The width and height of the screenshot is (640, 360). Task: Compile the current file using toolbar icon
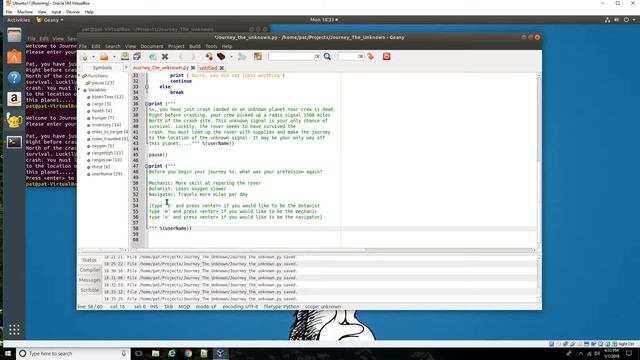point(209,57)
